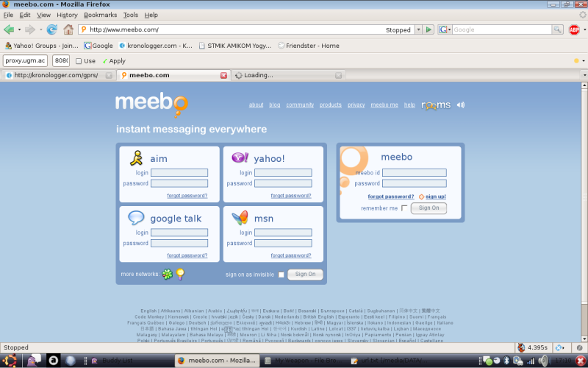The width and height of the screenshot is (588, 368).
Task: Click the Google search box
Action: 502,29
